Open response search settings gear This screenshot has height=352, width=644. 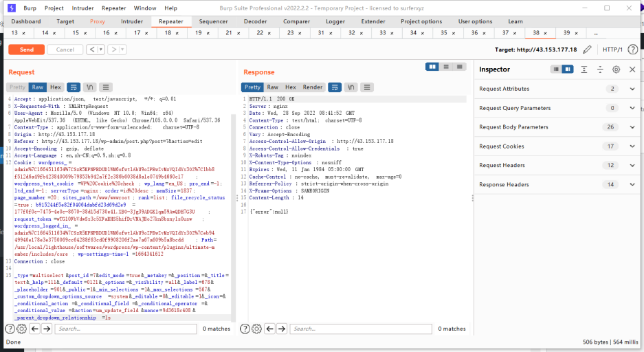[256, 329]
